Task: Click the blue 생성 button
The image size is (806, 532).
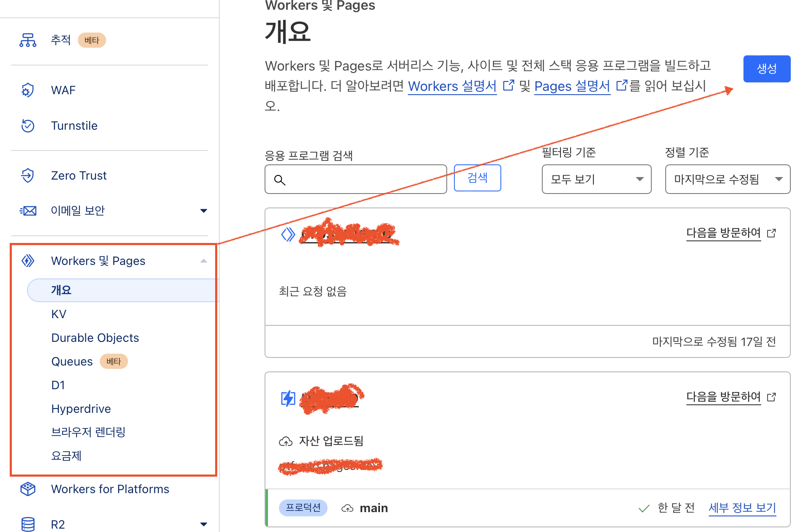Action: pos(767,68)
